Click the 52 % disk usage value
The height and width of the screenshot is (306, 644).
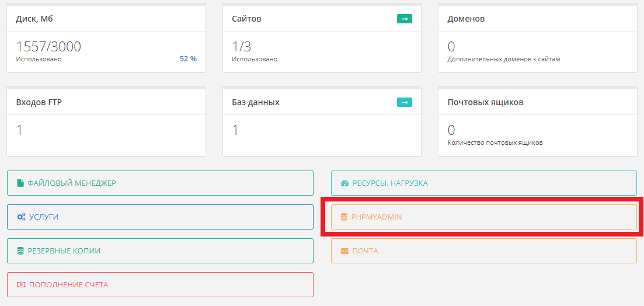[188, 59]
